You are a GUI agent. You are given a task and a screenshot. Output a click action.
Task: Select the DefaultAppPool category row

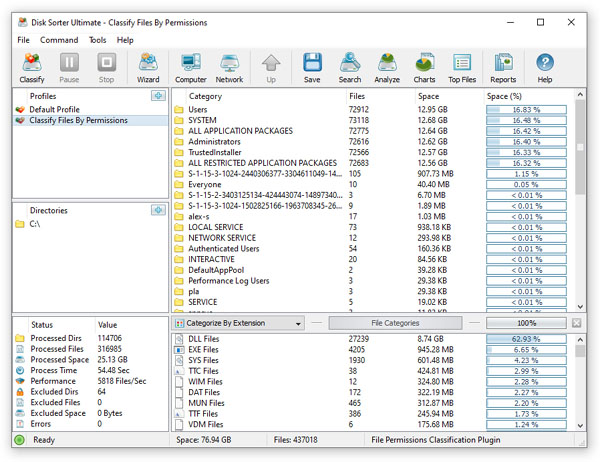(x=373, y=270)
